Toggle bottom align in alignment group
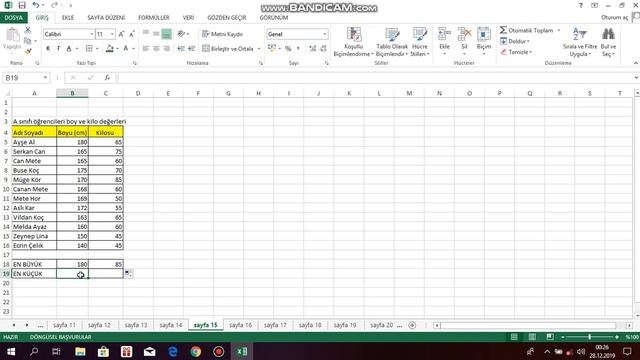 pos(167,34)
